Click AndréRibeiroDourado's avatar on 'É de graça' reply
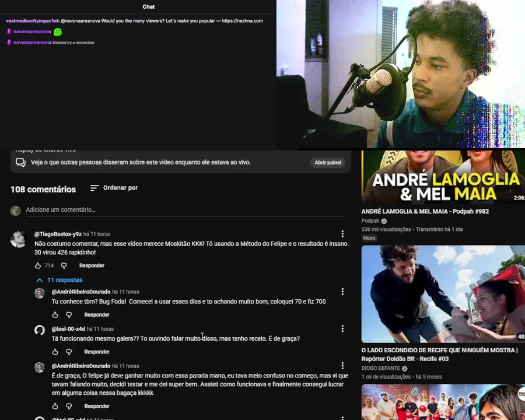525x420 pixels. [40, 367]
